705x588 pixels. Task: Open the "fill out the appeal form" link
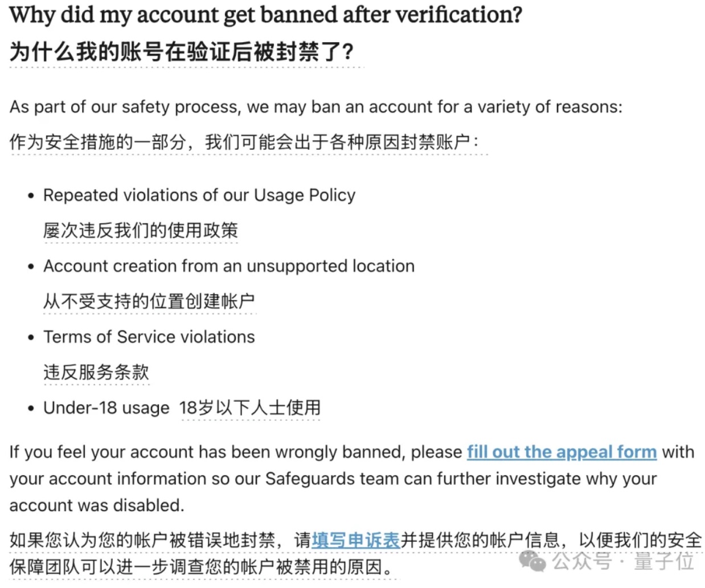pyautogui.click(x=561, y=452)
